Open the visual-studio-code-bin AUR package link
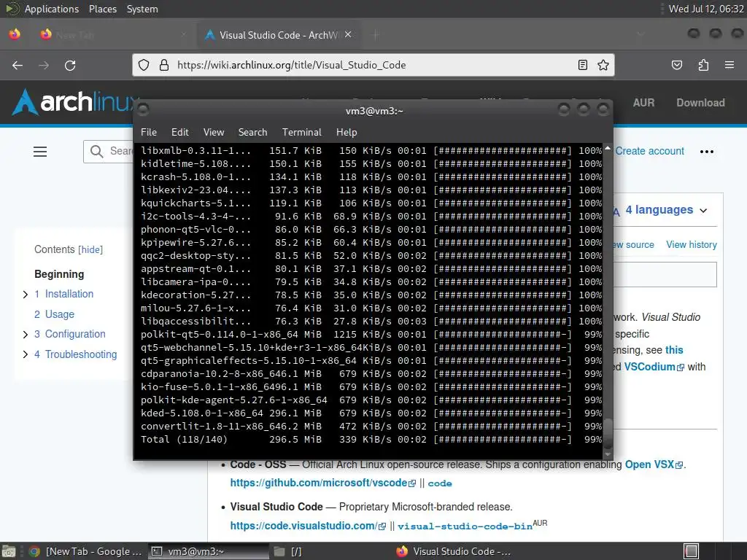Screen dimensions: 747x560 465,526
